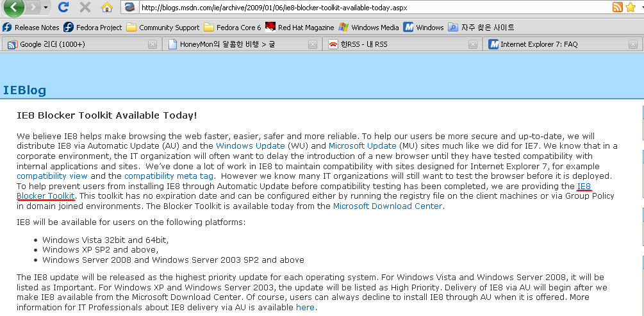
Task: Visit the Microsoft Download Center link
Action: [388, 206]
